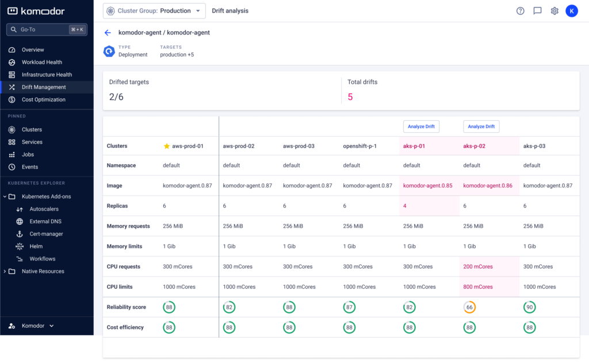589x364 pixels.
Task: Click the production +5 targets text
Action: pyautogui.click(x=177, y=55)
